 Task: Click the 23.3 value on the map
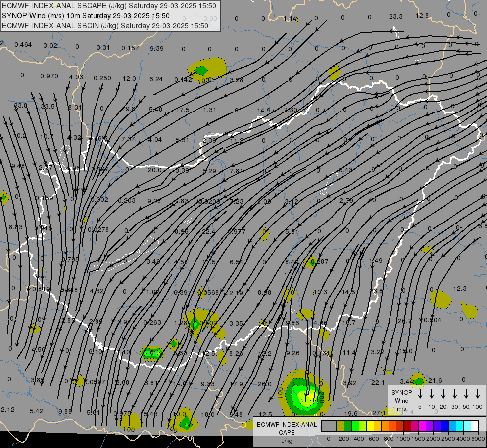[395, 16]
